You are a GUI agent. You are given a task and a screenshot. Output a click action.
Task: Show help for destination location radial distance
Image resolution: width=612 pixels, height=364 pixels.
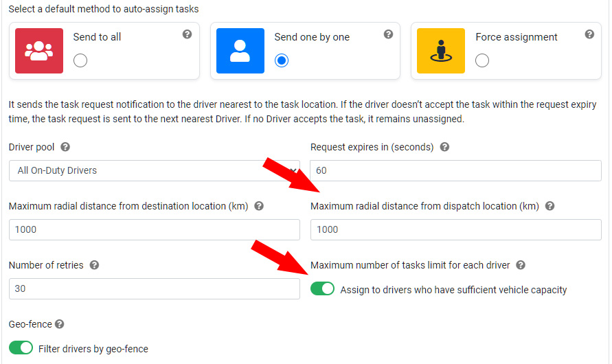(x=259, y=206)
